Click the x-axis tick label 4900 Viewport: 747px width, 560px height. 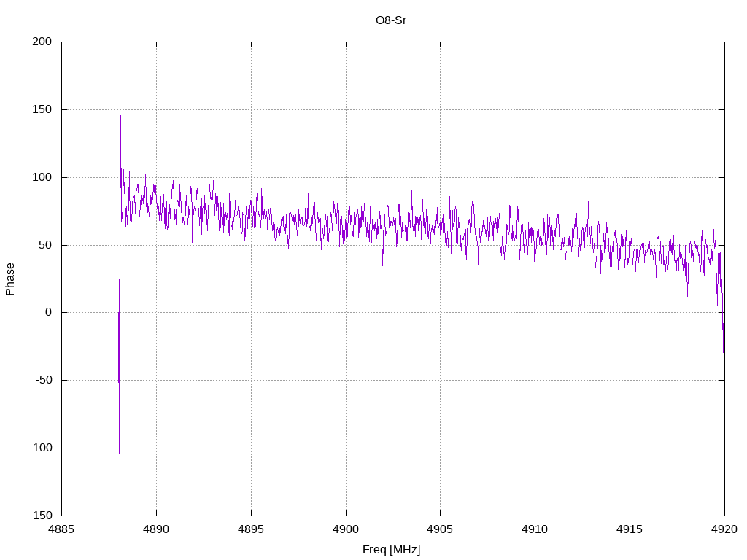[346, 529]
